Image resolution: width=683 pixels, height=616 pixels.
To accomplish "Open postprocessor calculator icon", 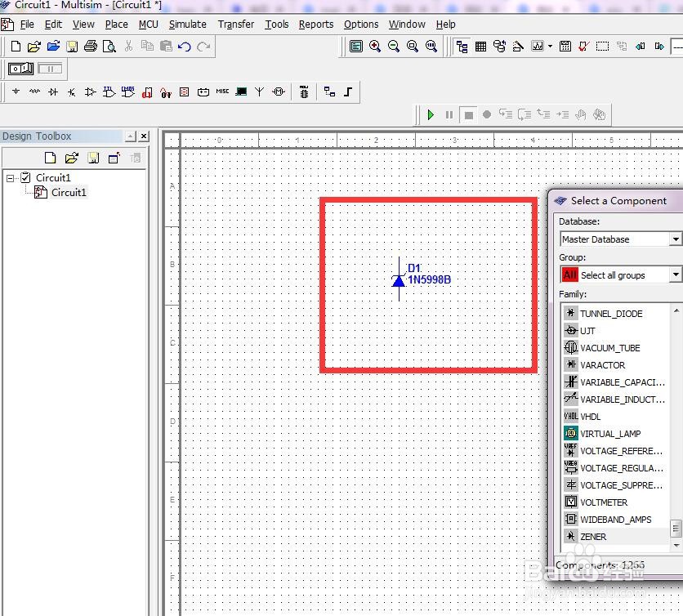I will (x=565, y=47).
